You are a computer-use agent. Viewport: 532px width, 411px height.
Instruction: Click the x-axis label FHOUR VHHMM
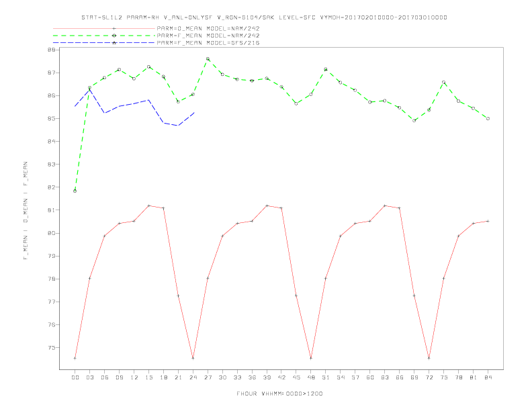[279, 394]
